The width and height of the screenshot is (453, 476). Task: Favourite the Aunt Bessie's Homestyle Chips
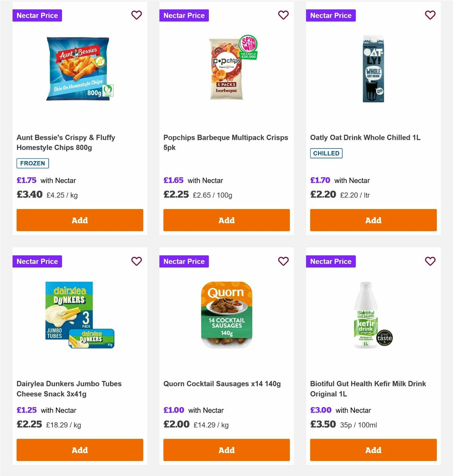(137, 15)
